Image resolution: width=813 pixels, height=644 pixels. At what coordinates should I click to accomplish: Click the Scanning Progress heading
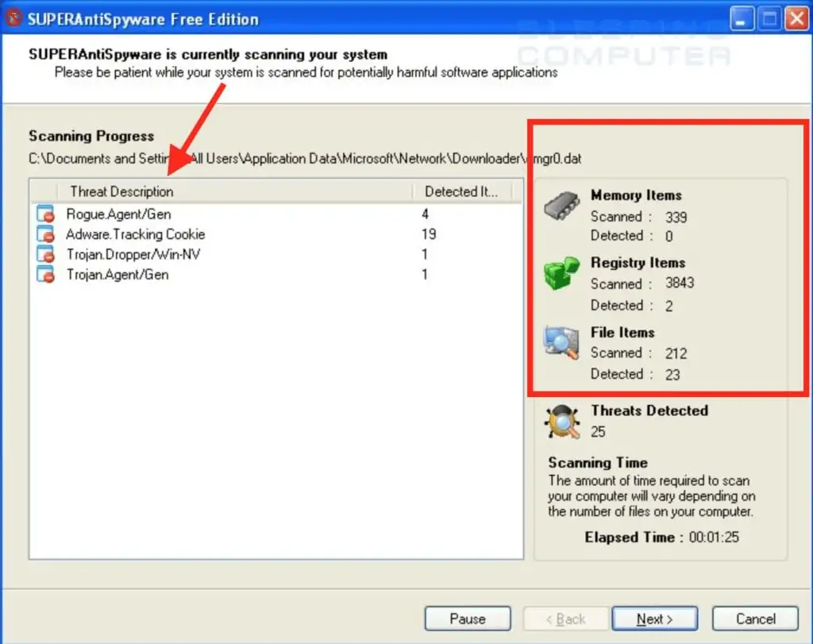(x=91, y=136)
